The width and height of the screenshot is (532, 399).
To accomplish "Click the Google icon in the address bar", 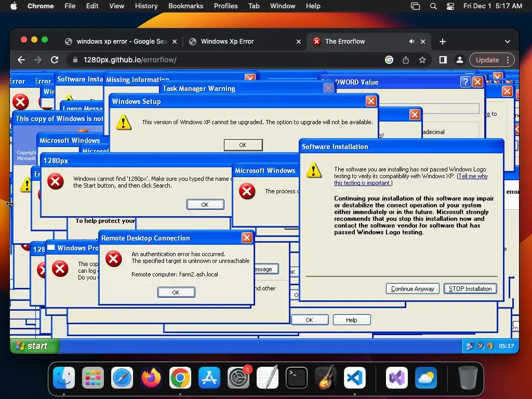I will click(x=389, y=60).
